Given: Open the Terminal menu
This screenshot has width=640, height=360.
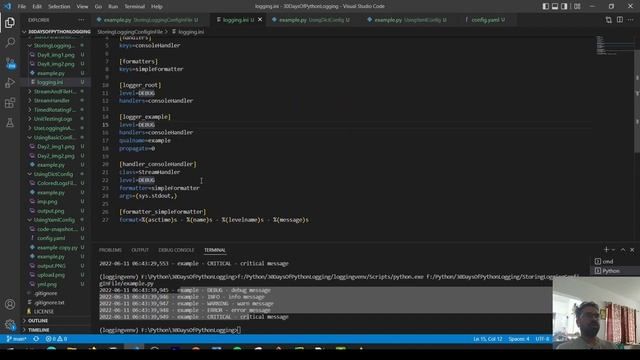Looking at the screenshot, I should click(x=135, y=7).
